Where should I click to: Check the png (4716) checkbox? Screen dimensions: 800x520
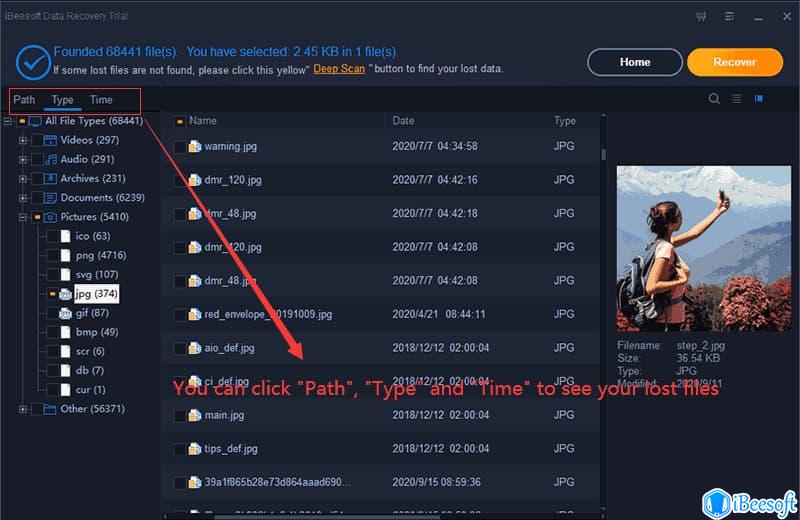(53, 256)
